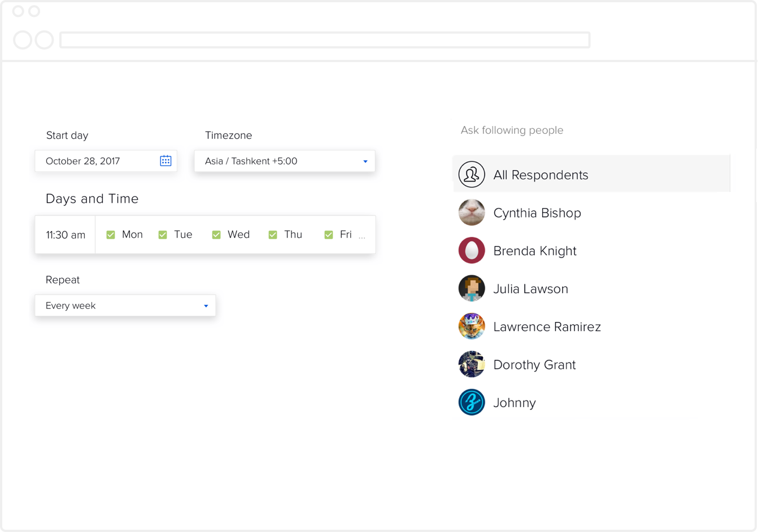Click Dorothy Grant's avatar
Image resolution: width=758 pixels, height=532 pixels.
[472, 364]
